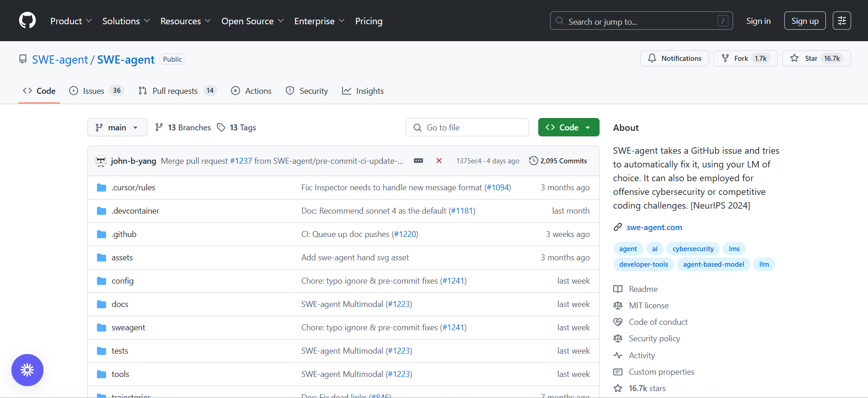Fork the repository
The image size is (868, 398).
click(x=745, y=58)
